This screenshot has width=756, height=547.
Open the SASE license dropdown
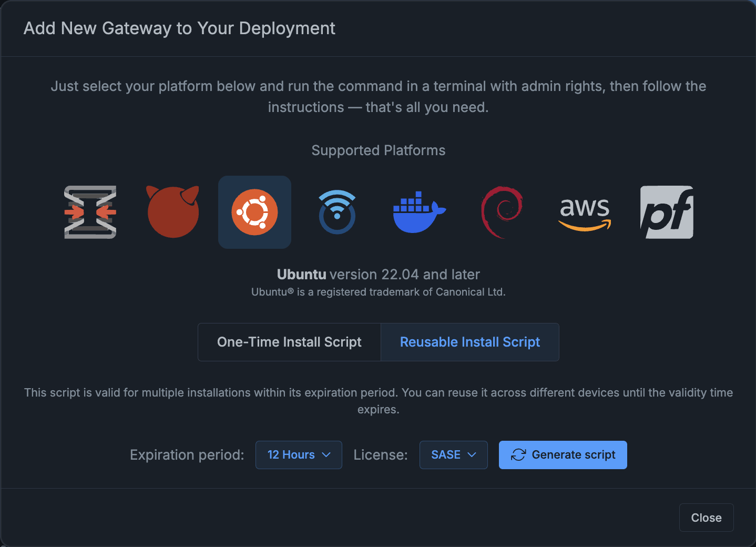pos(454,455)
